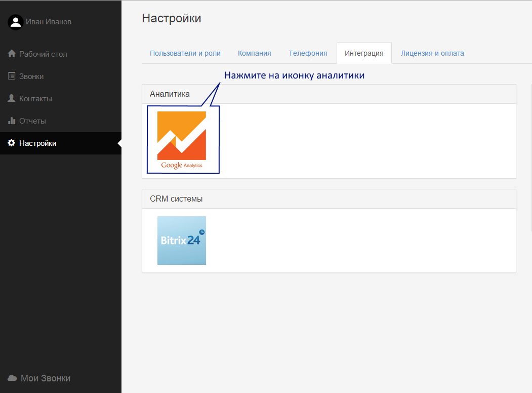This screenshot has width=532, height=393.
Task: Click the gear icon beside Настройки
Action: point(12,143)
